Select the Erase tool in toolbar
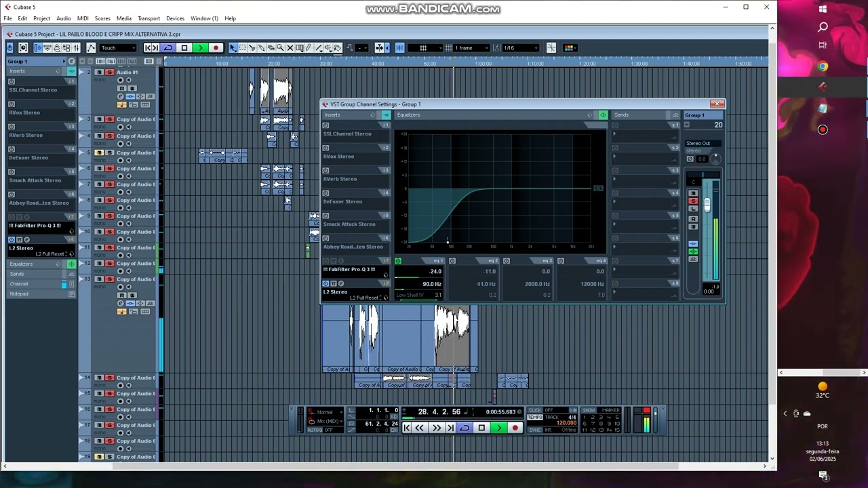868x488 pixels. coord(271,47)
